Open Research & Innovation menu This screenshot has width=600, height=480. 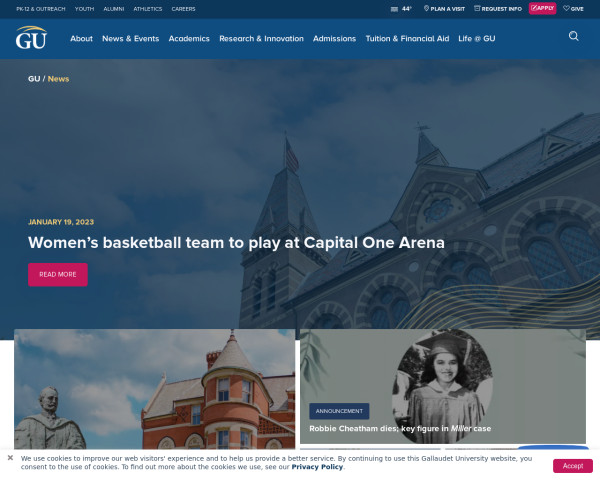pos(261,39)
